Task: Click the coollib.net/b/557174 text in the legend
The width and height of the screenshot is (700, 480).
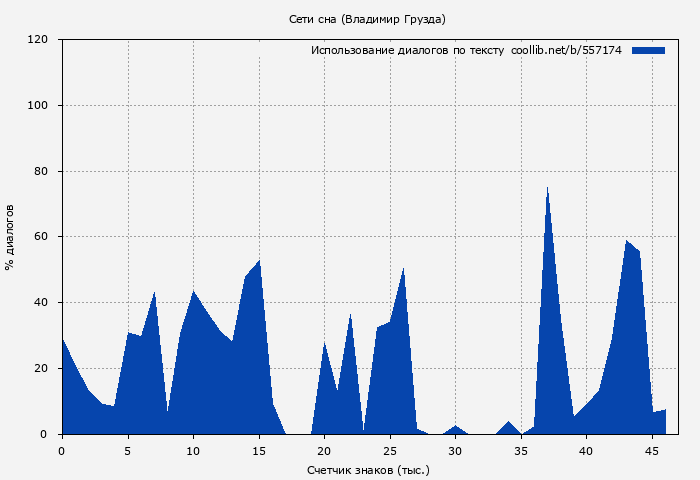Action: (566, 50)
